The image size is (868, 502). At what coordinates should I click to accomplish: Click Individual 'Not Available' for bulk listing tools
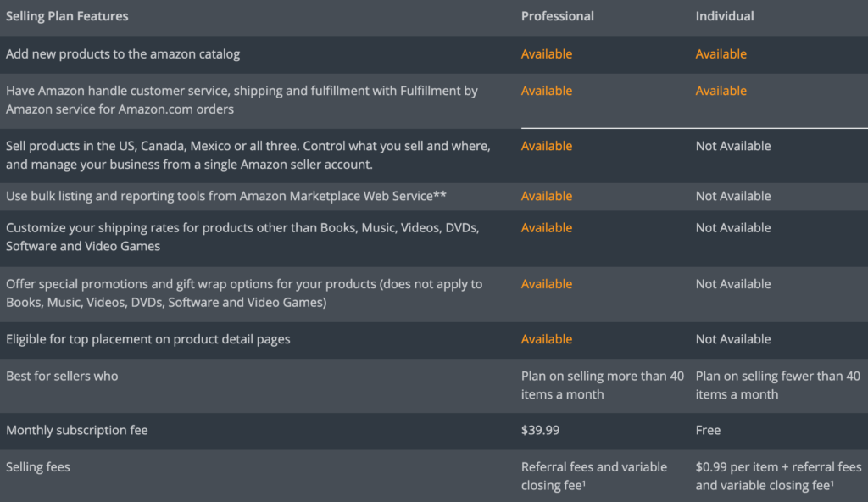click(x=732, y=196)
